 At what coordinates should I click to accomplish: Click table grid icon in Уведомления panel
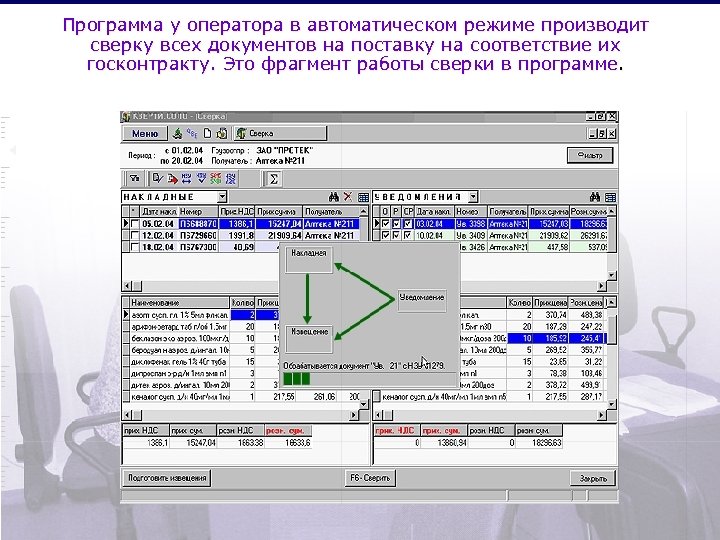610,197
